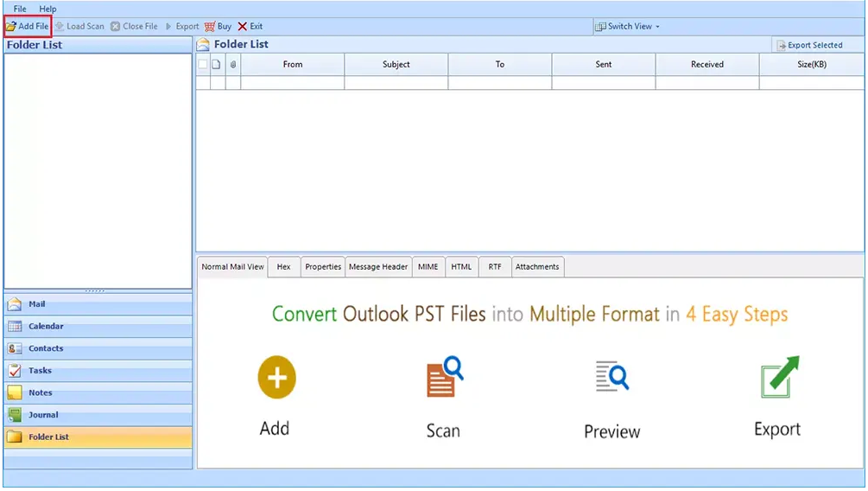This screenshot has width=868, height=491.
Task: Sort by the Subject column
Action: [x=396, y=64]
